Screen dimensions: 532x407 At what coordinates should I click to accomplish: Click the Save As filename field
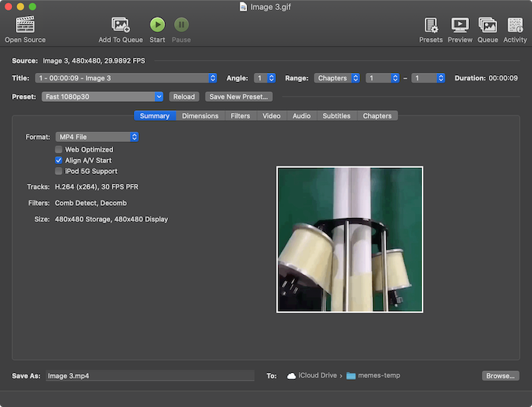pos(150,376)
